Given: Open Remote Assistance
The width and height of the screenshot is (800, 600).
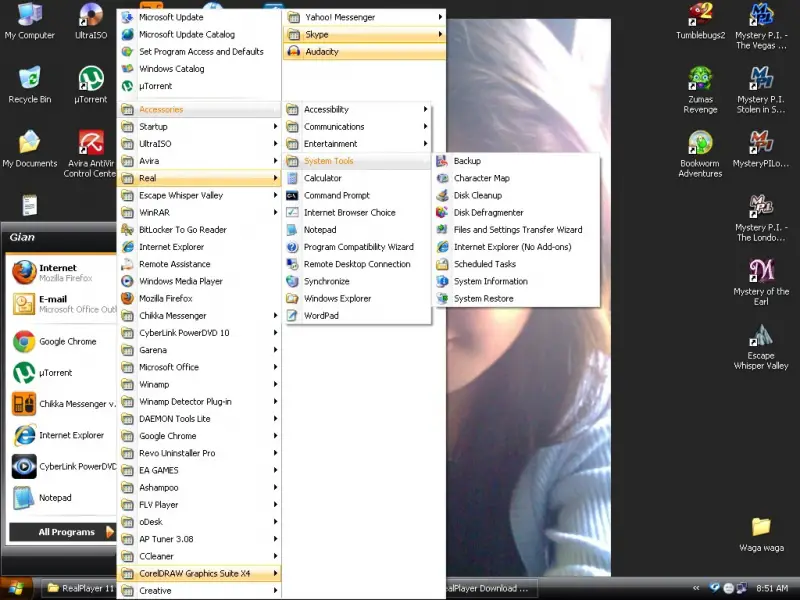Looking at the screenshot, I should 199,264.
